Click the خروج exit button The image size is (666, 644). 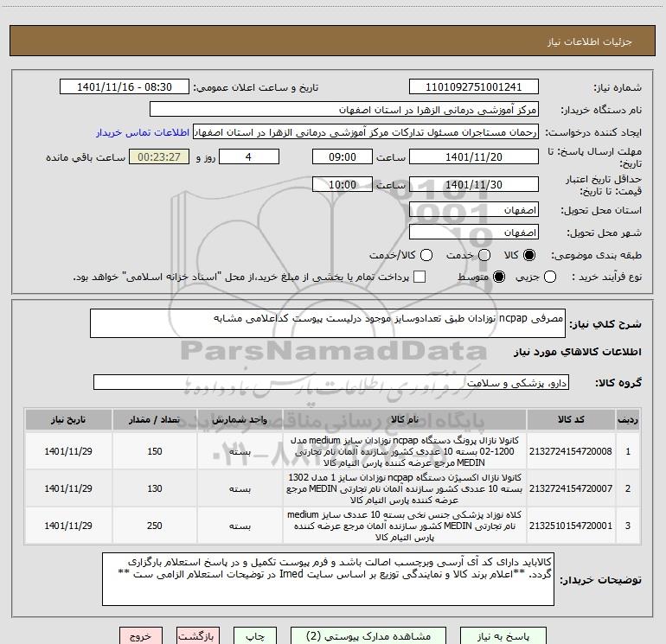141,636
